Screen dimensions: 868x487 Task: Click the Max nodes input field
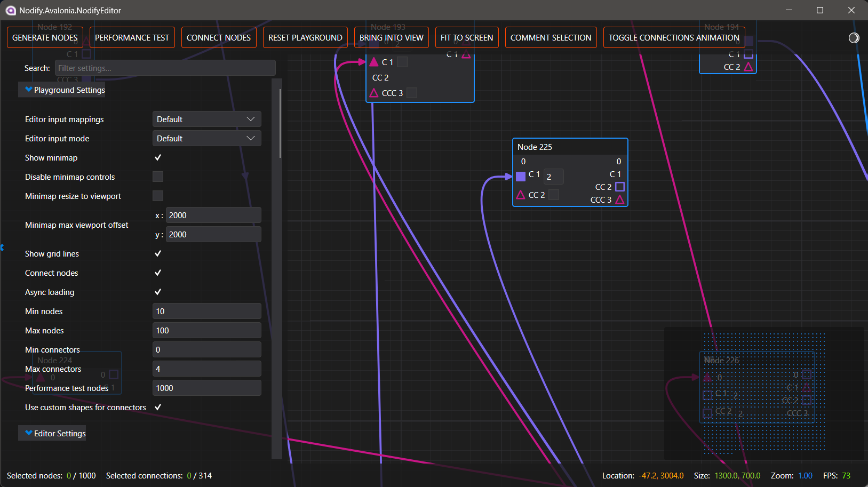pyautogui.click(x=207, y=330)
